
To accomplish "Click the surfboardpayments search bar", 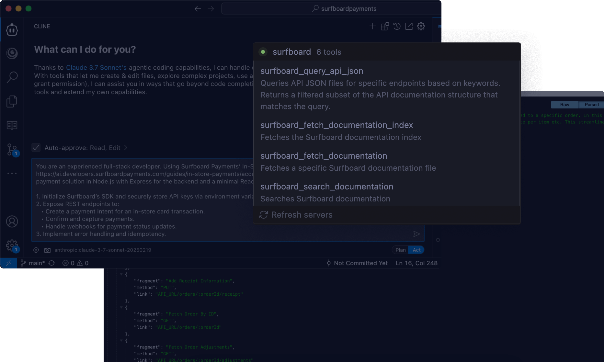I will [331, 9].
